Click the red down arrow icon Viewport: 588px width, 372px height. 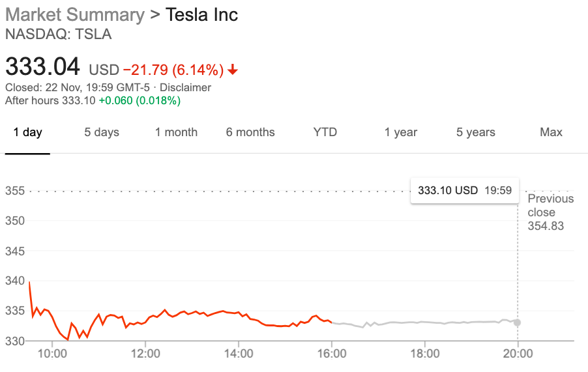point(233,70)
